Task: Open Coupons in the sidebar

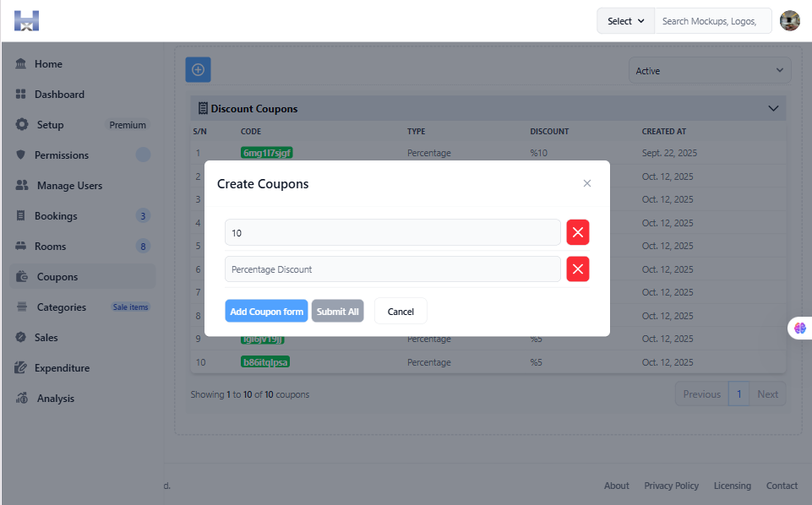Action: (57, 277)
